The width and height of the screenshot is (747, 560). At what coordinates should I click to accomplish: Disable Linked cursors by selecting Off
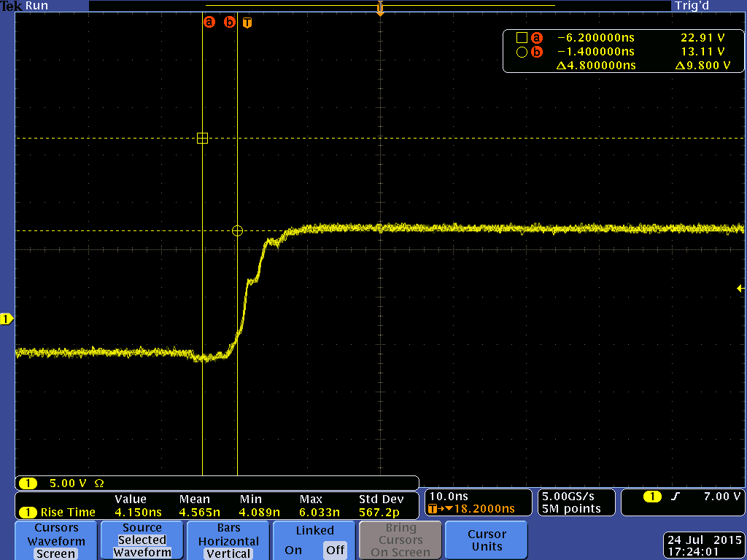pos(334,551)
